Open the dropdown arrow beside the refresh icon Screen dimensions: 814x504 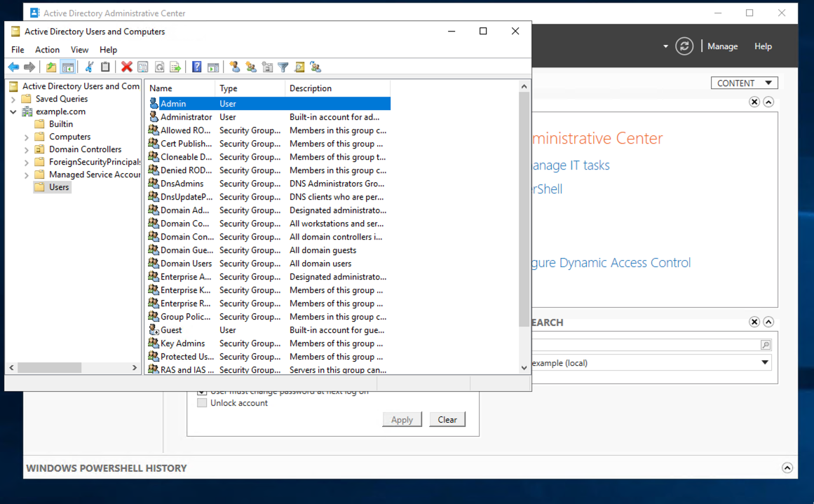coord(665,46)
